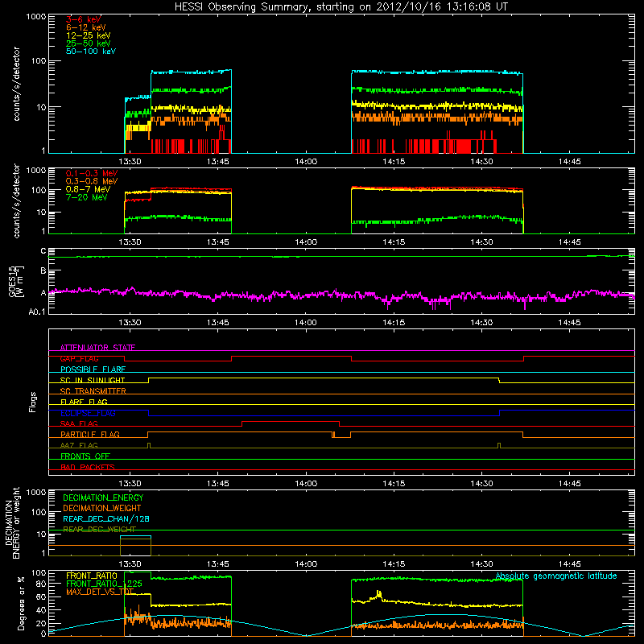Click the HESSI Observing Summary title text
The image size is (644, 644).
(341, 6)
